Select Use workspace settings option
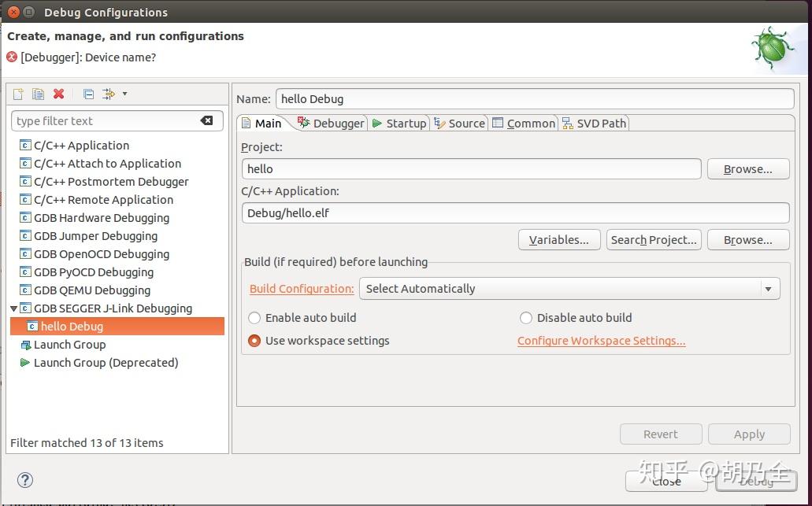The image size is (812, 506). tap(254, 341)
